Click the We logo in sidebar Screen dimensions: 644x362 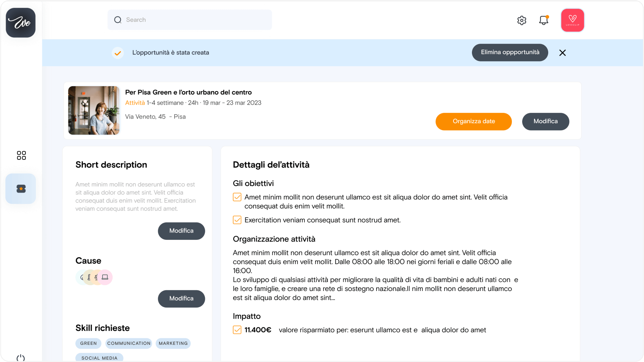click(20, 22)
